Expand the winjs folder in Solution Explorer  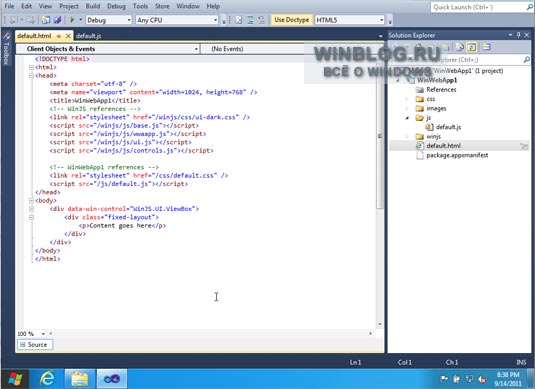(407, 136)
